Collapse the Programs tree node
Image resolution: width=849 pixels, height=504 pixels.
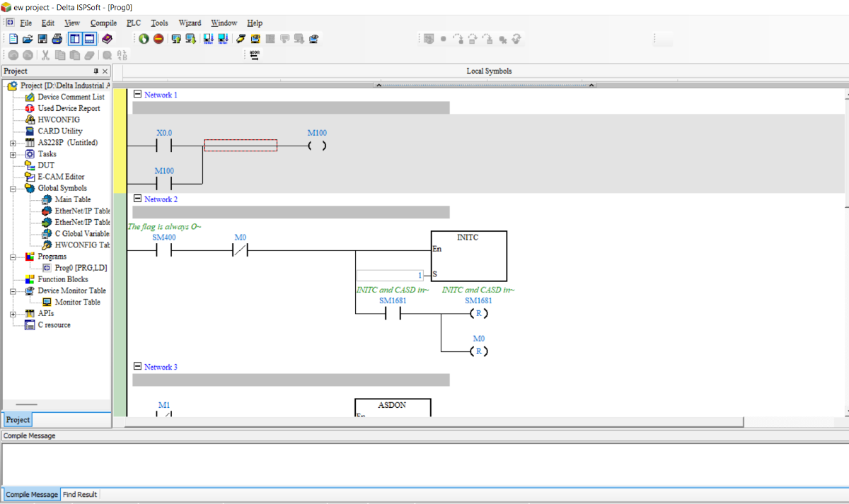click(13, 257)
